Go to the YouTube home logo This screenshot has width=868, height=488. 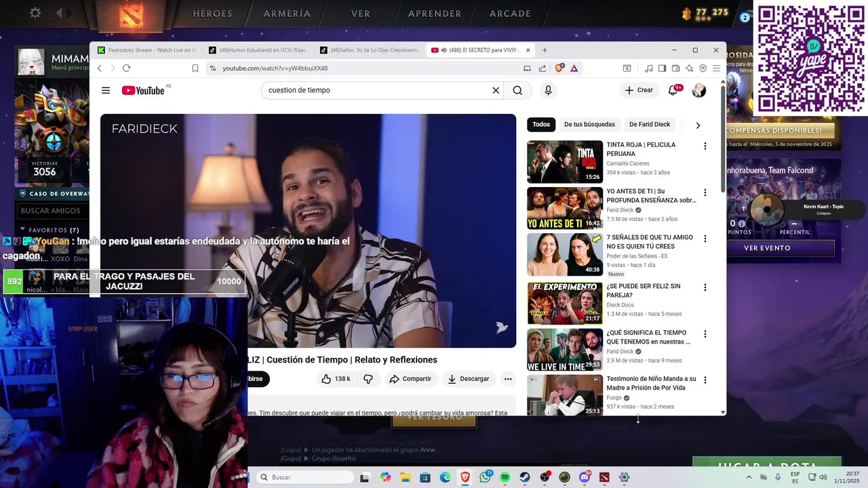[x=143, y=90]
